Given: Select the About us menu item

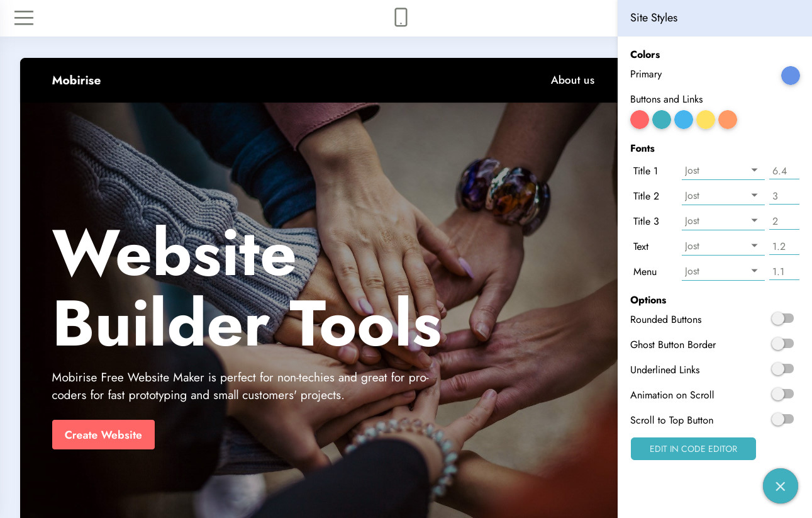Looking at the screenshot, I should tap(572, 80).
